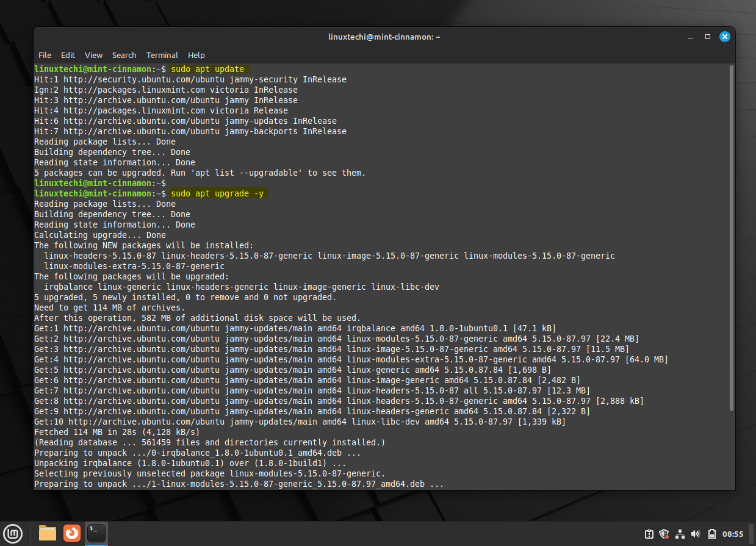
Task: Open the wired network tray icon
Action: tap(680, 534)
